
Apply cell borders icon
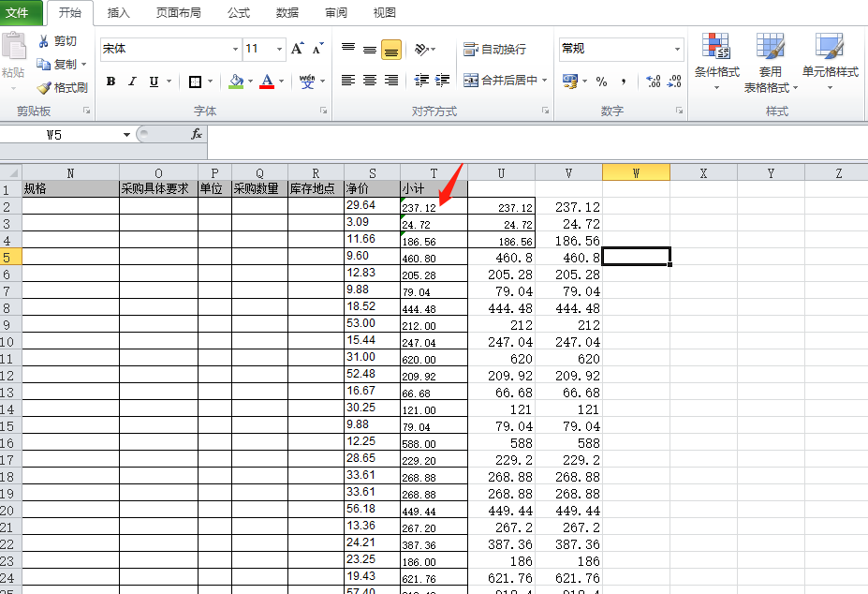click(195, 82)
